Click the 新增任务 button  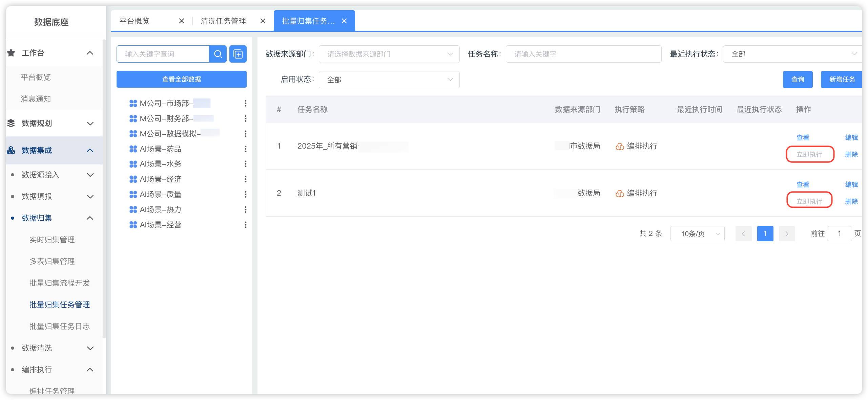(x=842, y=80)
